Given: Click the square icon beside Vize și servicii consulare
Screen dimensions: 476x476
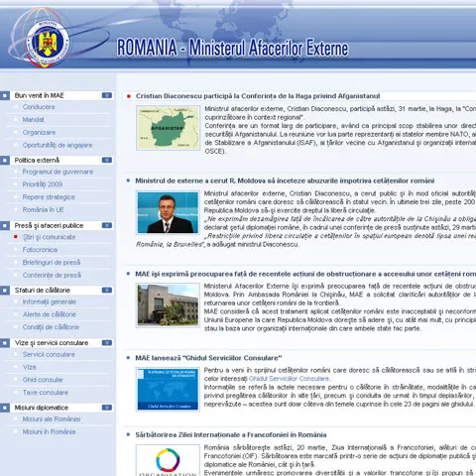Looking at the screenshot, I should click(5, 343).
